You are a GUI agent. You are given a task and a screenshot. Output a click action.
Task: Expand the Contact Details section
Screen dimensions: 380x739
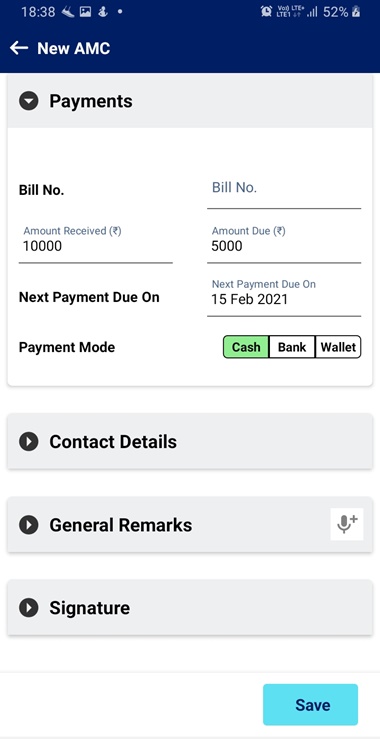coord(190,442)
